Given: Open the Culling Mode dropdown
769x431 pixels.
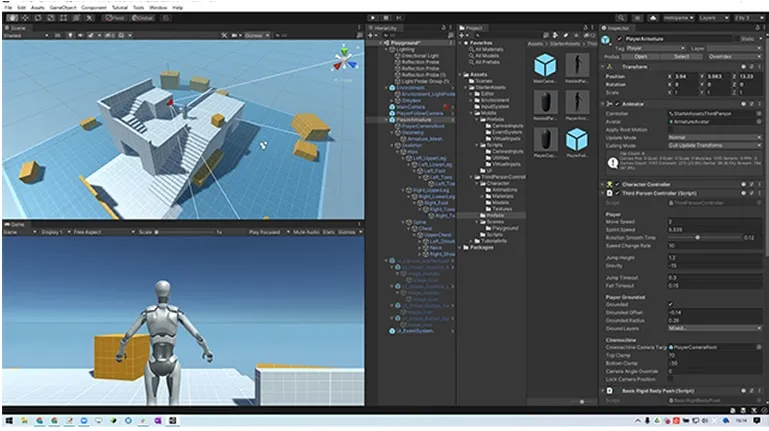Looking at the screenshot, I should point(715,146).
